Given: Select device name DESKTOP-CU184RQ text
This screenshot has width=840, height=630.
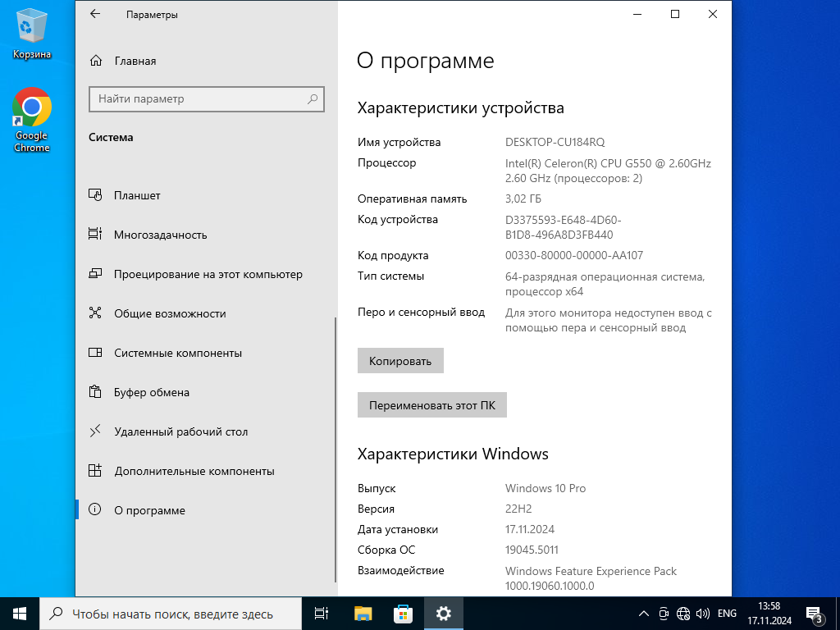Looking at the screenshot, I should point(555,142).
